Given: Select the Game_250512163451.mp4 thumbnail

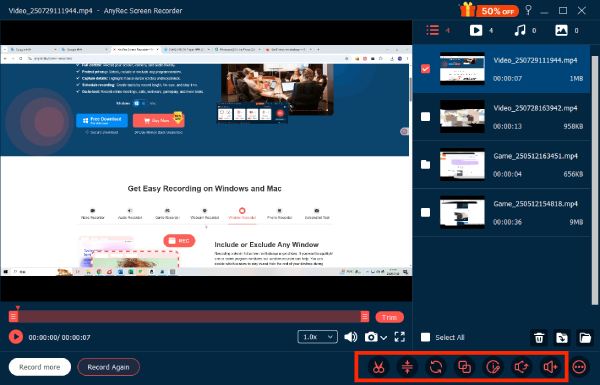Looking at the screenshot, I should coord(462,164).
